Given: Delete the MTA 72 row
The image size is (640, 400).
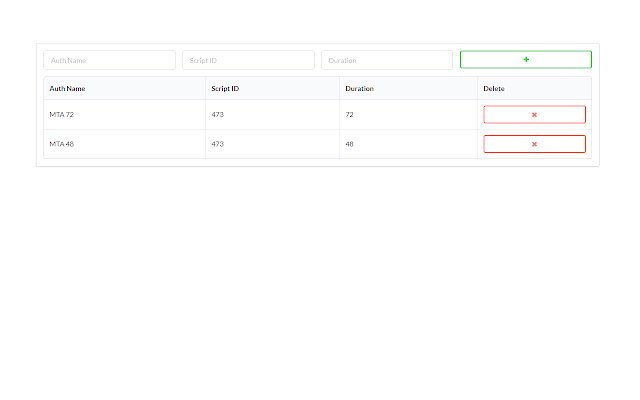Looking at the screenshot, I should click(x=534, y=115).
